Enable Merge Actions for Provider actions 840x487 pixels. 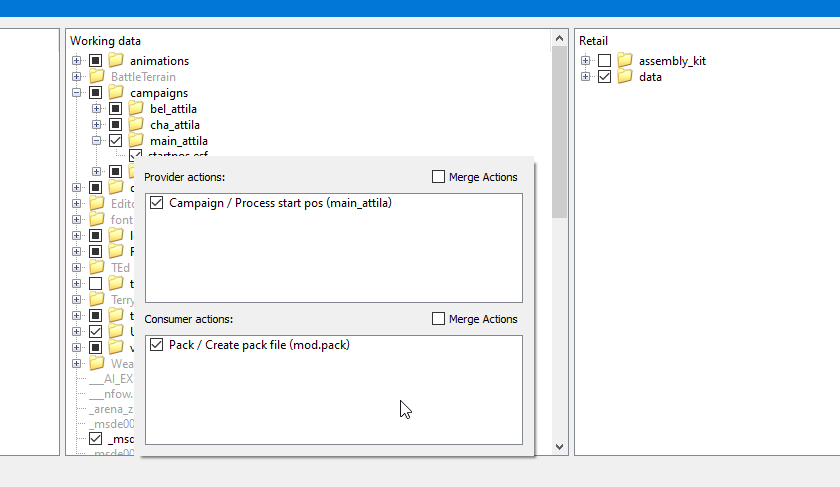coord(438,177)
